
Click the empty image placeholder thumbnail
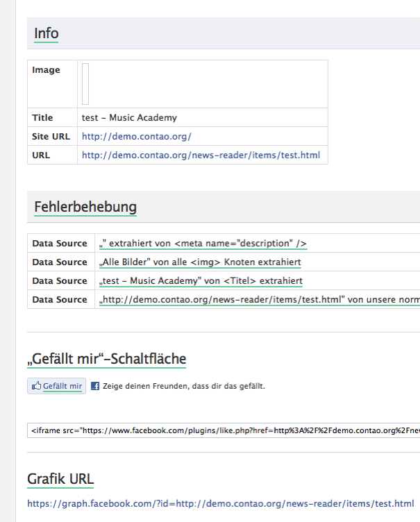[x=85, y=84]
